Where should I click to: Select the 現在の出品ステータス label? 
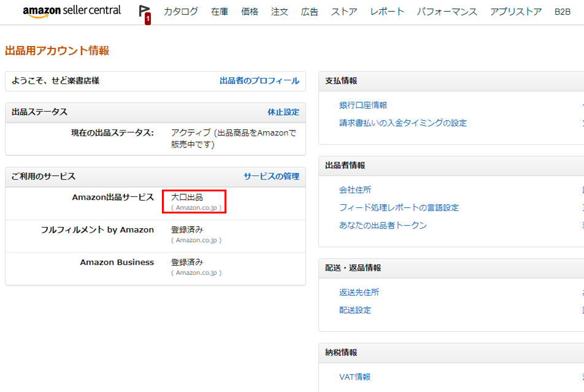click(112, 133)
